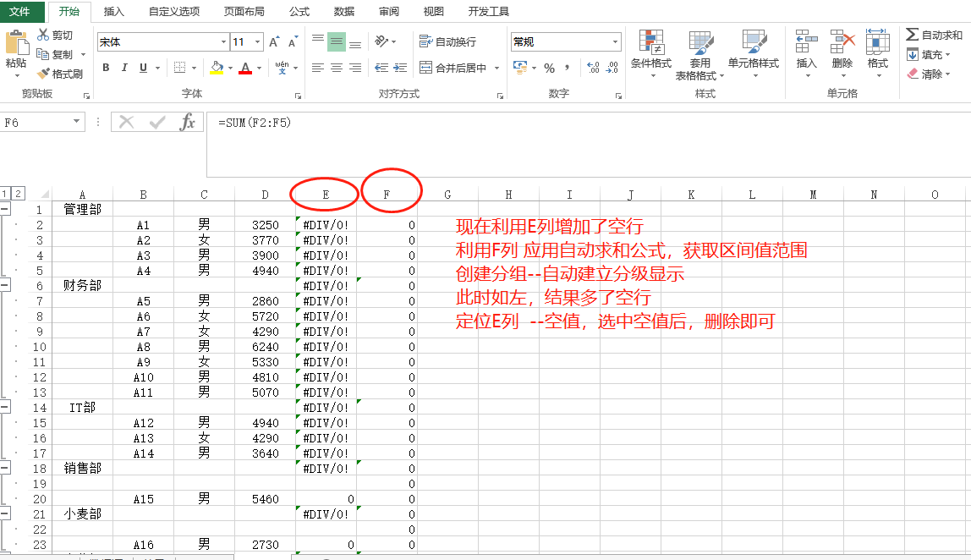971x560 pixels.
Task: Switch to Page Layout (页面布局) tab
Action: coord(244,11)
